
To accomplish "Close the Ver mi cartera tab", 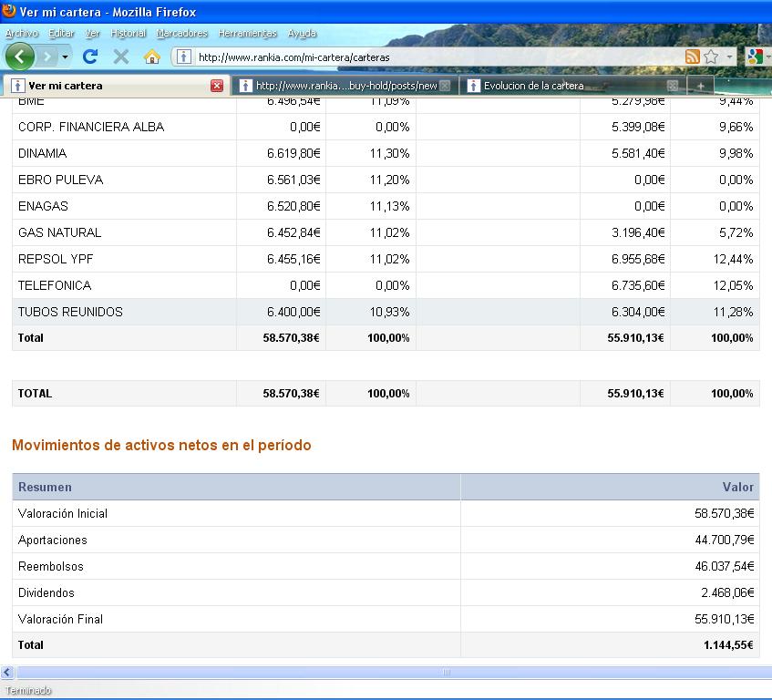I will point(217,86).
